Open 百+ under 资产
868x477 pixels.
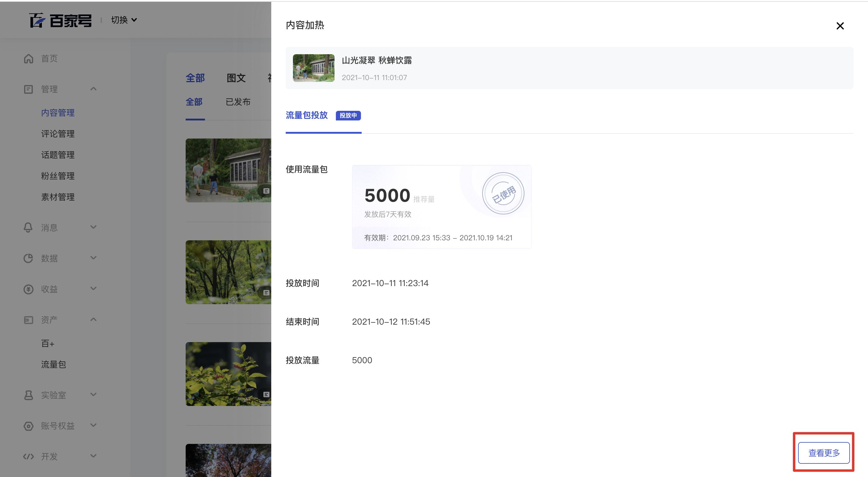tap(48, 344)
